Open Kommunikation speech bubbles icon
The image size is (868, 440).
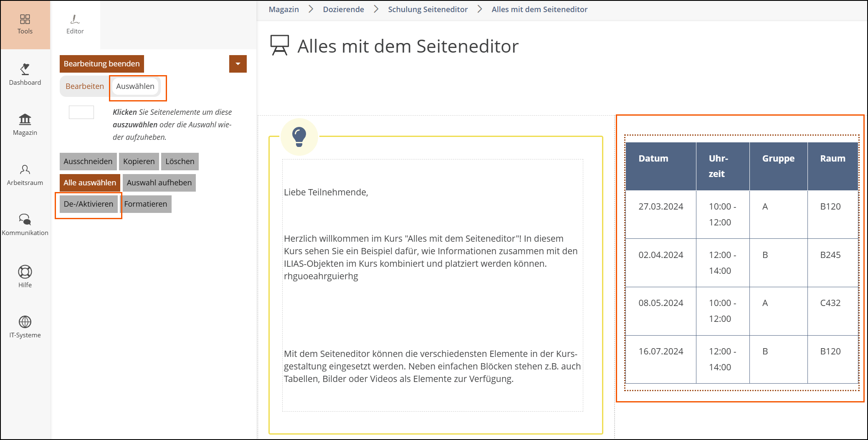[x=25, y=220]
